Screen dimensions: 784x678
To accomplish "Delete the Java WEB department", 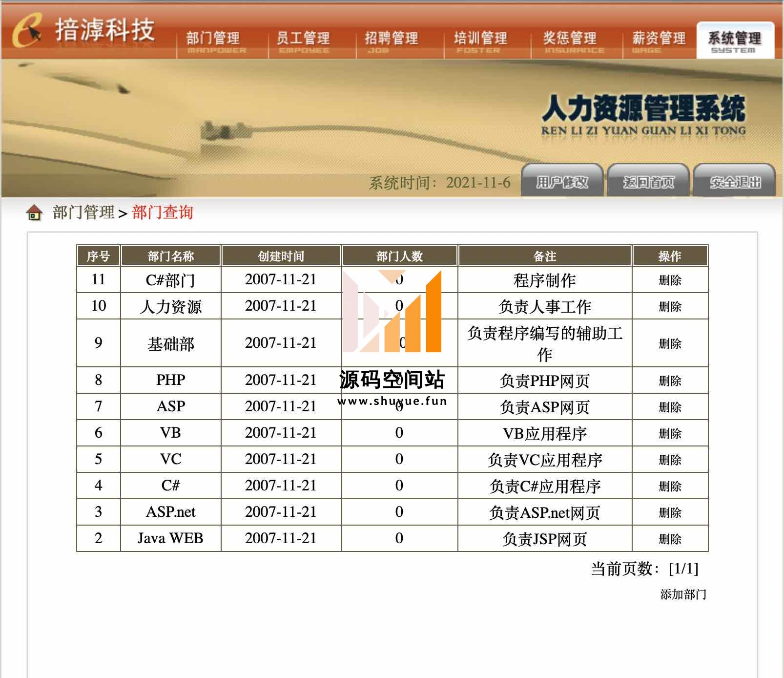I will pos(670,539).
